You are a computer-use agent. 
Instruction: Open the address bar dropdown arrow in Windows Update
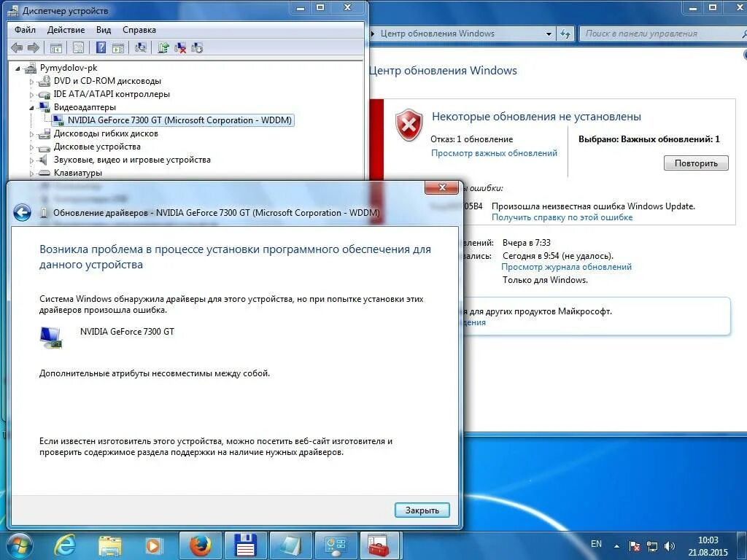[549, 34]
